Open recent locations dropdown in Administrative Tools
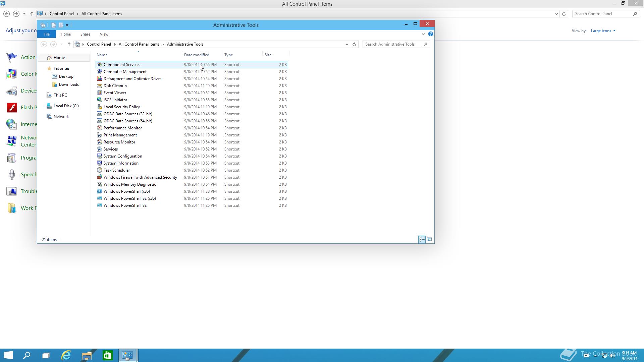Viewport: 644px width, 362px height. 61,44
